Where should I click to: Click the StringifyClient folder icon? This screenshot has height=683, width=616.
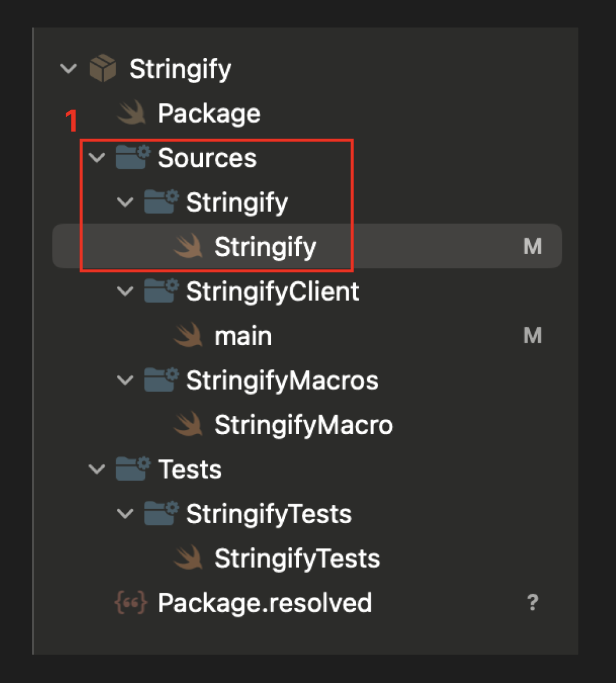(161, 291)
